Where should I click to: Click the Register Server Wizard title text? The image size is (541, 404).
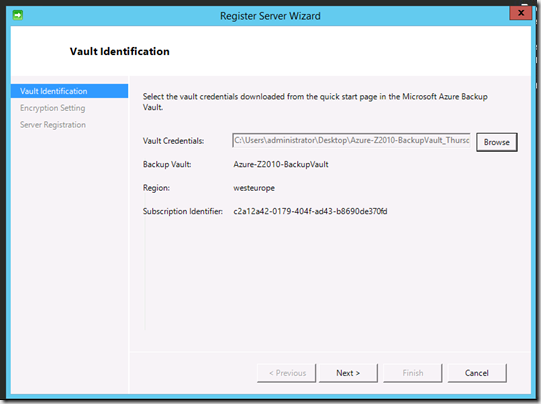(270, 16)
